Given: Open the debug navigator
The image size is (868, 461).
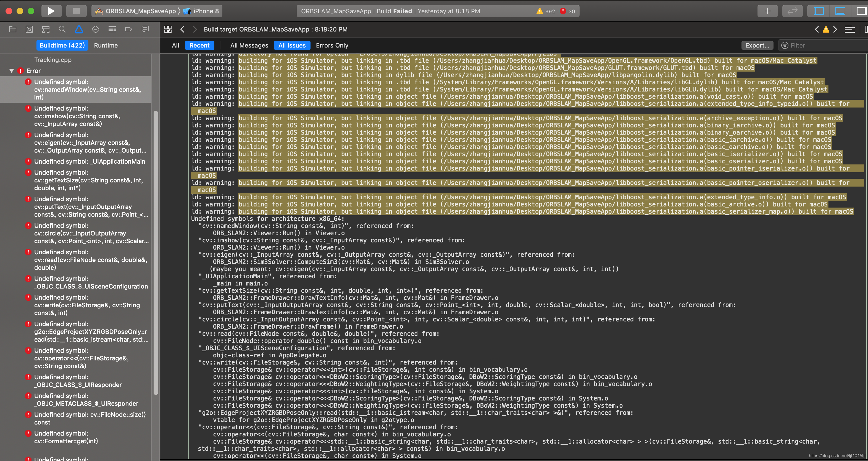Looking at the screenshot, I should [x=112, y=29].
